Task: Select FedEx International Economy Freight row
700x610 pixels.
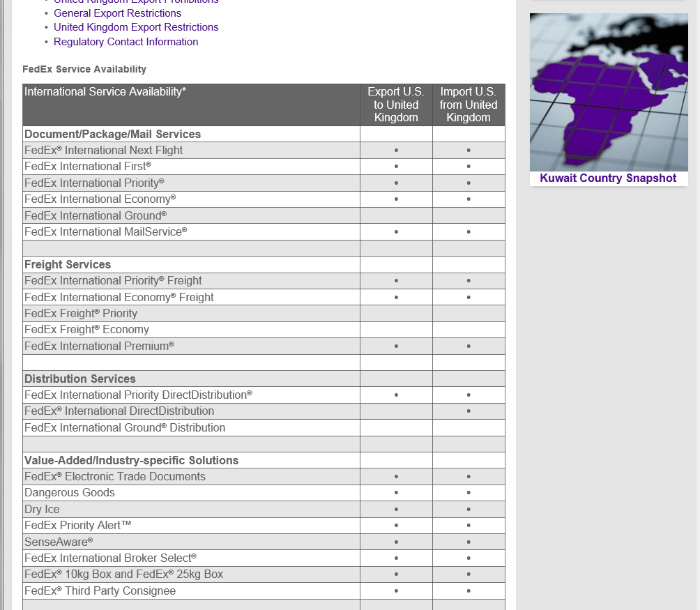Action: click(264, 297)
